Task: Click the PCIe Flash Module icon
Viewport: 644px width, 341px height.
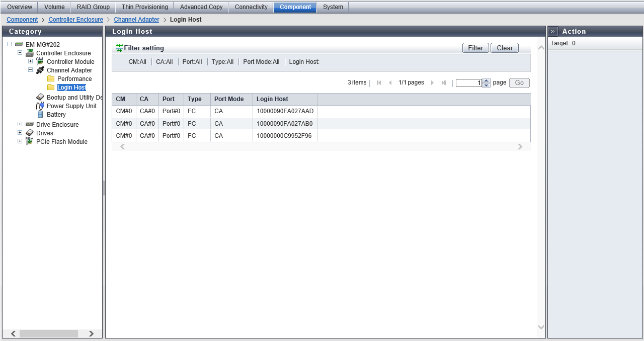Action: 30,142
